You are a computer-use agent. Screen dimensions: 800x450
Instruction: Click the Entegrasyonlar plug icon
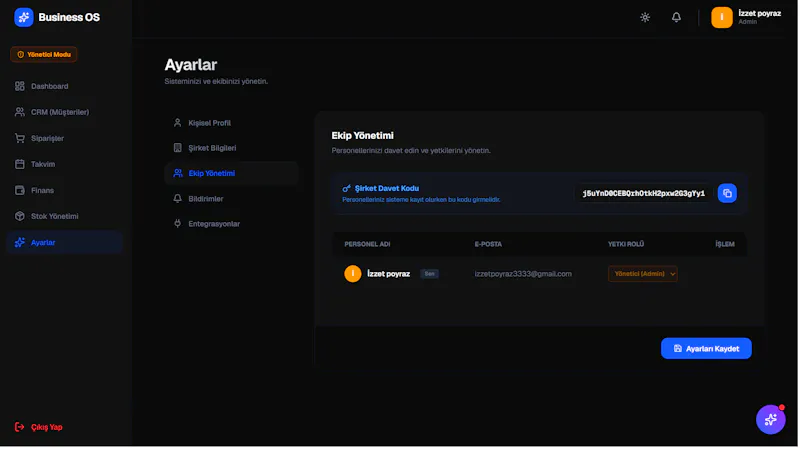[x=178, y=224]
